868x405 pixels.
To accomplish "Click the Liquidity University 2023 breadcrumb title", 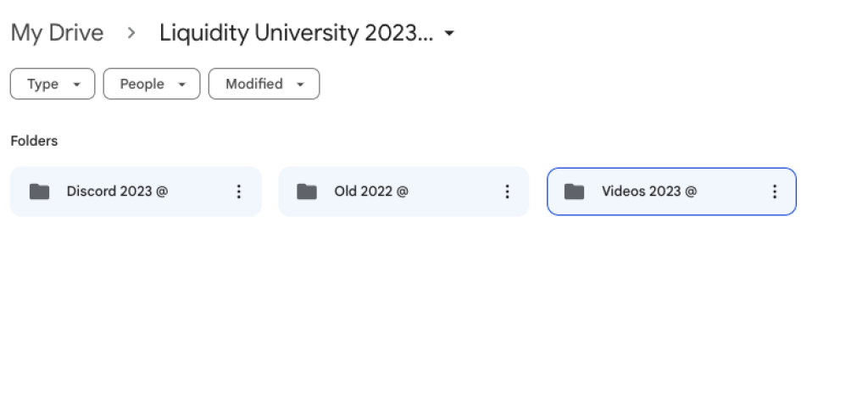I will pos(296,33).
